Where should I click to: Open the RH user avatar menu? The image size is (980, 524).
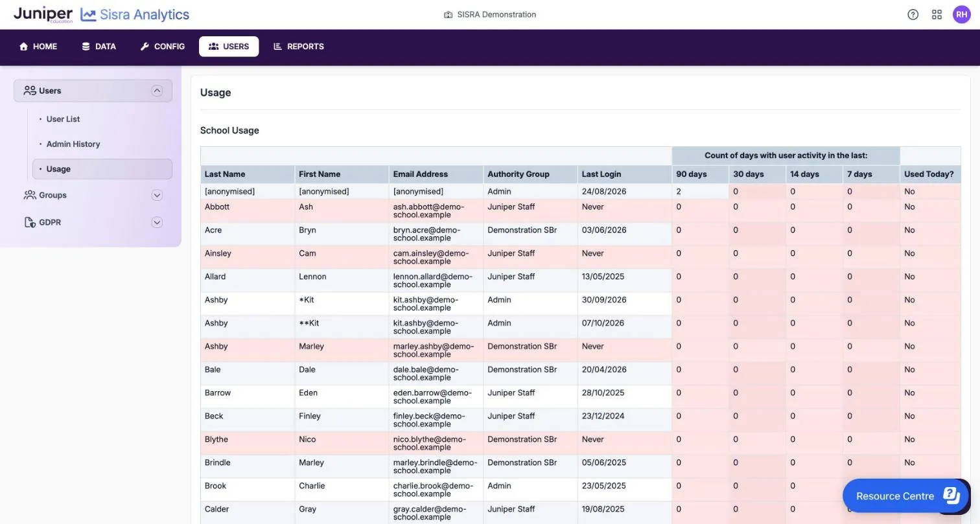coord(961,14)
